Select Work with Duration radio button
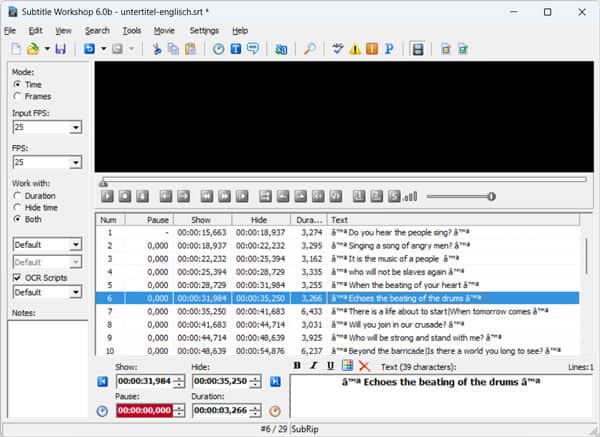The width and height of the screenshot is (600, 437). click(17, 196)
